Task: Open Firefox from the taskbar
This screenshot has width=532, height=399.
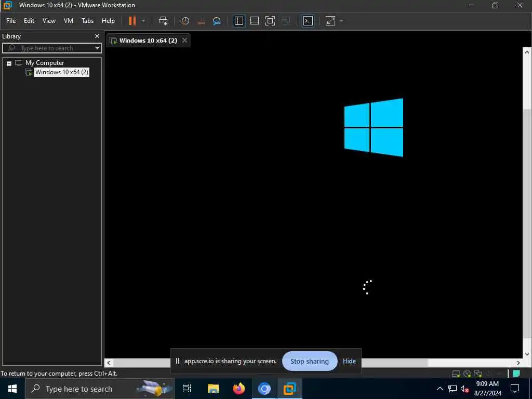Action: (x=239, y=389)
